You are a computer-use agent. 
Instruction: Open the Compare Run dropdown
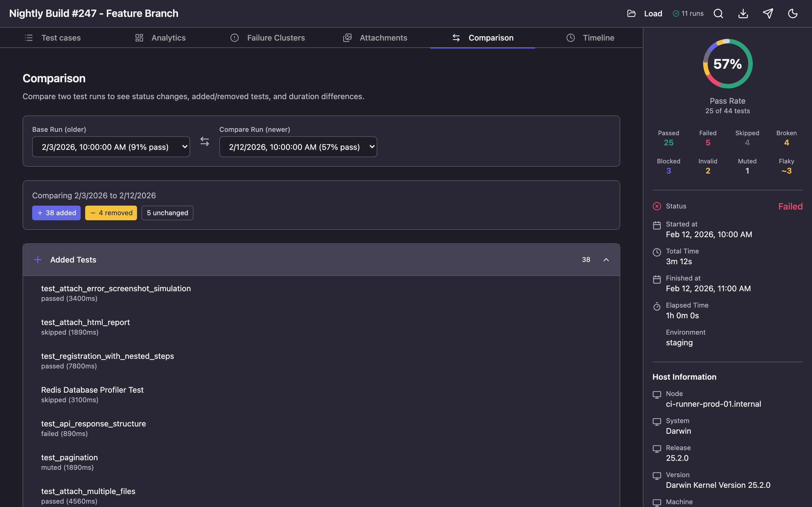pyautogui.click(x=298, y=146)
